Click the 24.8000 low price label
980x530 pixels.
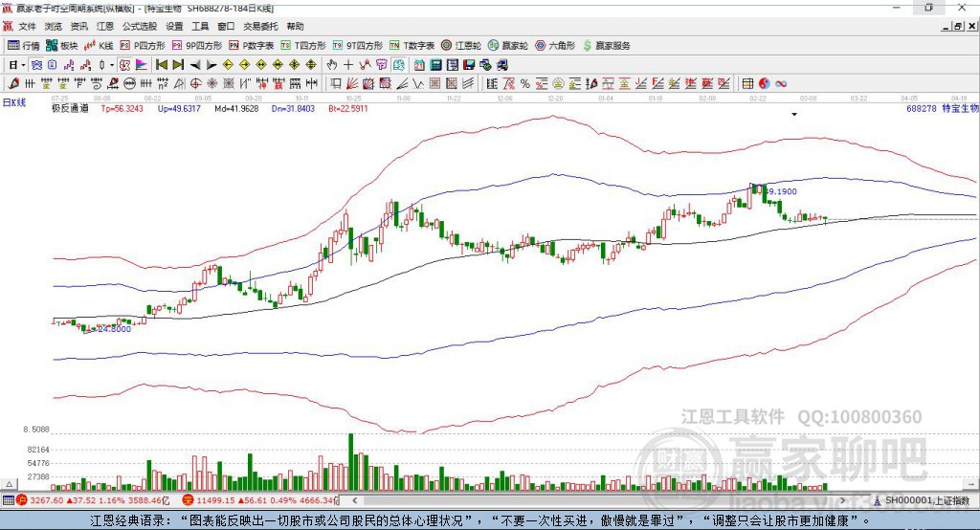click(115, 329)
